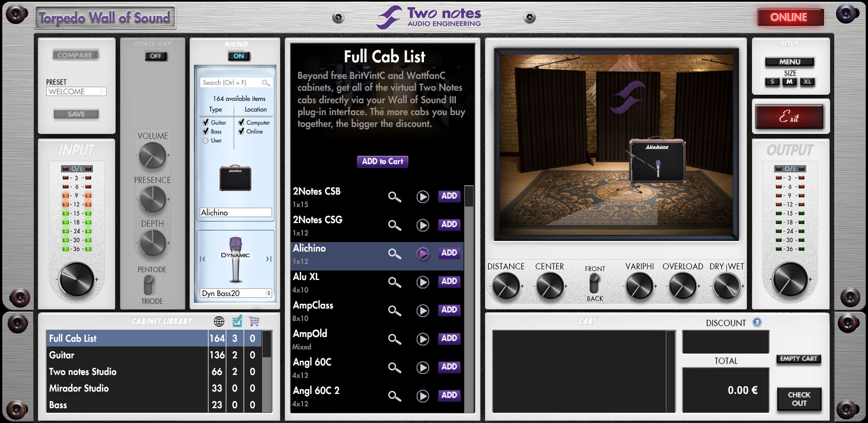Select next microphone with right arrow
868x423 pixels.
point(269,259)
